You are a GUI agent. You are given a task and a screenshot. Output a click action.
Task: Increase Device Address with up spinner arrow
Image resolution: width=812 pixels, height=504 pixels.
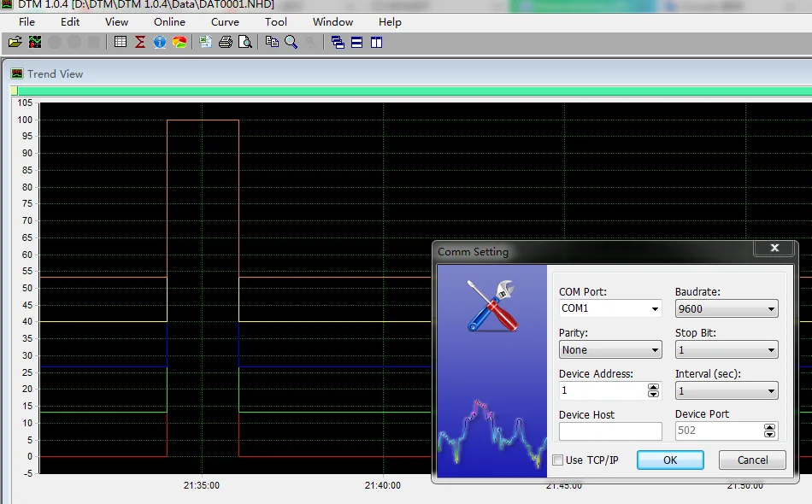pyautogui.click(x=654, y=387)
